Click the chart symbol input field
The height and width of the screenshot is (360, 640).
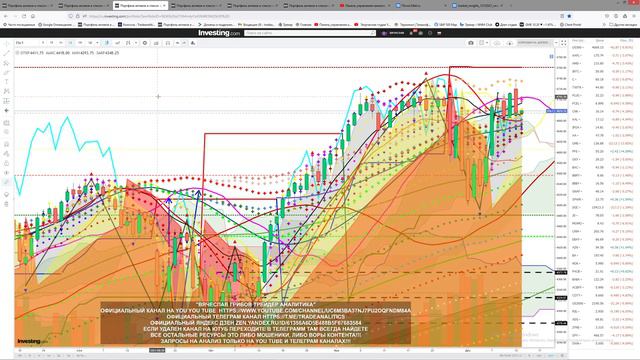[x=27, y=42]
